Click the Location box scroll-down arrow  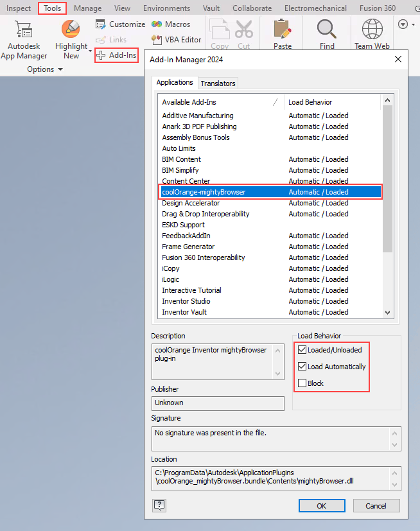coord(394,485)
